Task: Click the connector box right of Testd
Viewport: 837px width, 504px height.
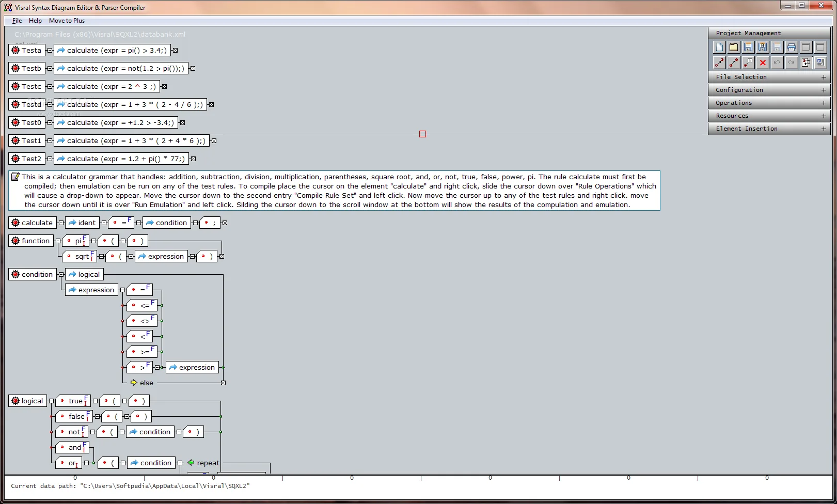Action: 50,104
